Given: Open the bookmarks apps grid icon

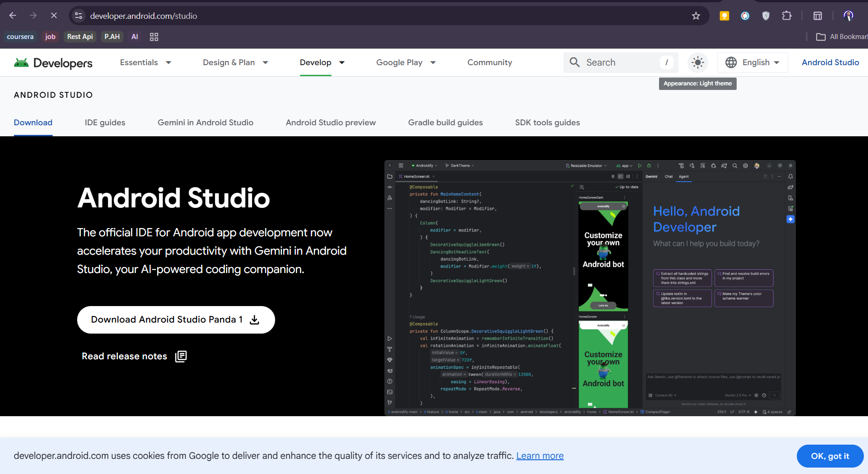Looking at the screenshot, I should (154, 37).
